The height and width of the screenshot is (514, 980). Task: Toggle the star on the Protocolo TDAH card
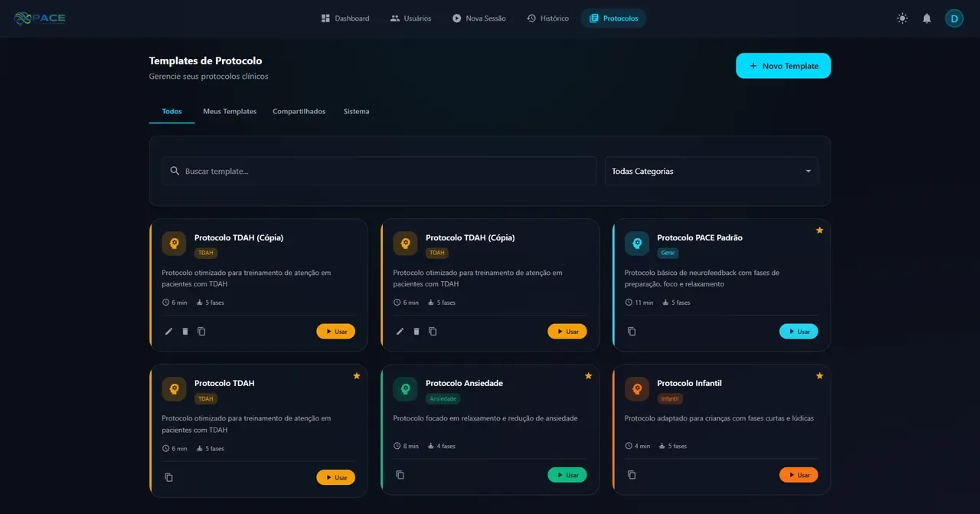(x=357, y=375)
